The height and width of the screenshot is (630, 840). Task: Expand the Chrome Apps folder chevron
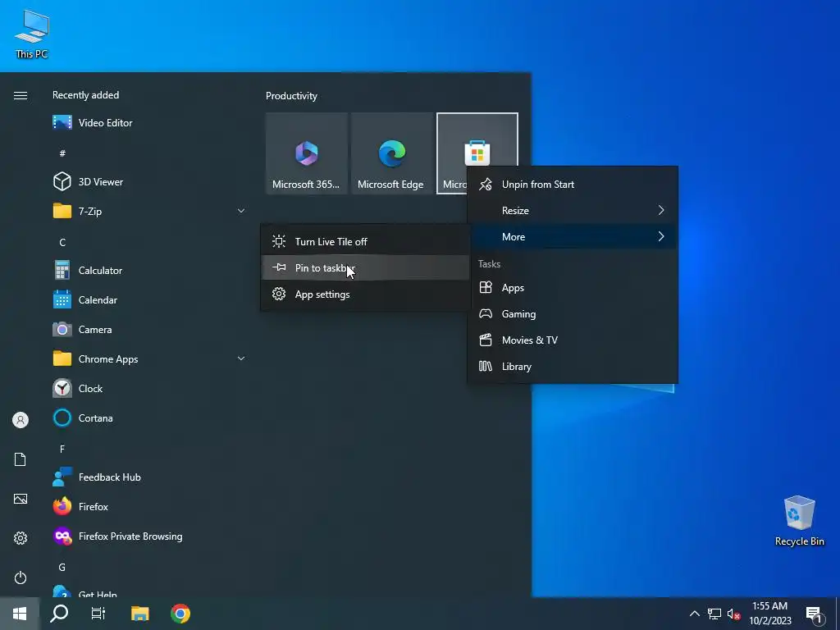[241, 359]
